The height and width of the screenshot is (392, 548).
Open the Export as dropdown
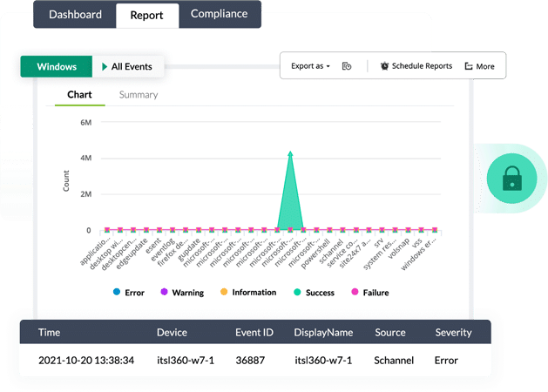(310, 66)
